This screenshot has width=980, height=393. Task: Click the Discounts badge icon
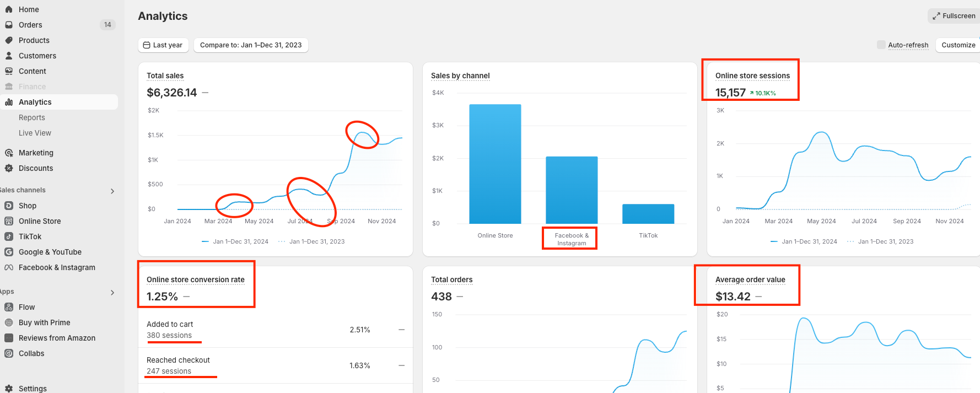point(9,168)
